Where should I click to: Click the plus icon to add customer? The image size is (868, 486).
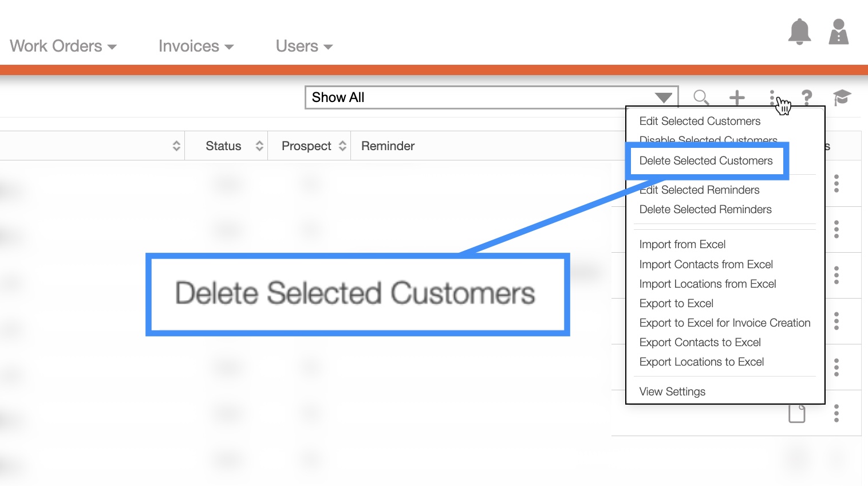tap(737, 97)
